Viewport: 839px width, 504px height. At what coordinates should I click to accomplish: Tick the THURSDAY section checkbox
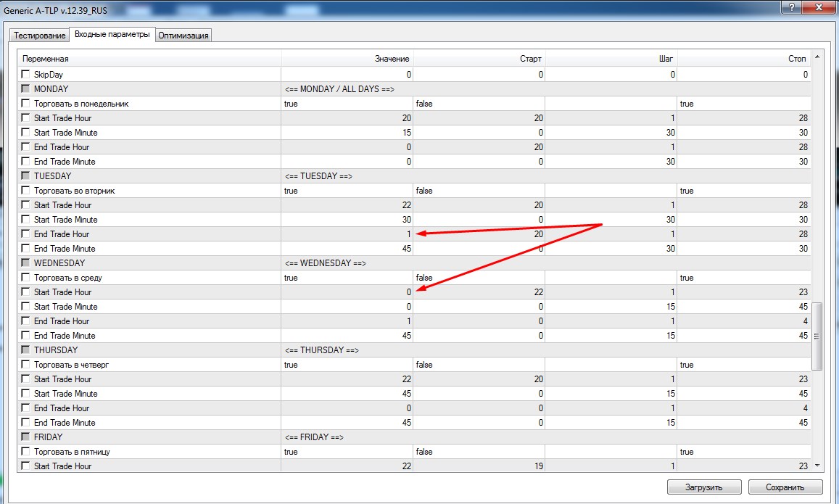25,350
